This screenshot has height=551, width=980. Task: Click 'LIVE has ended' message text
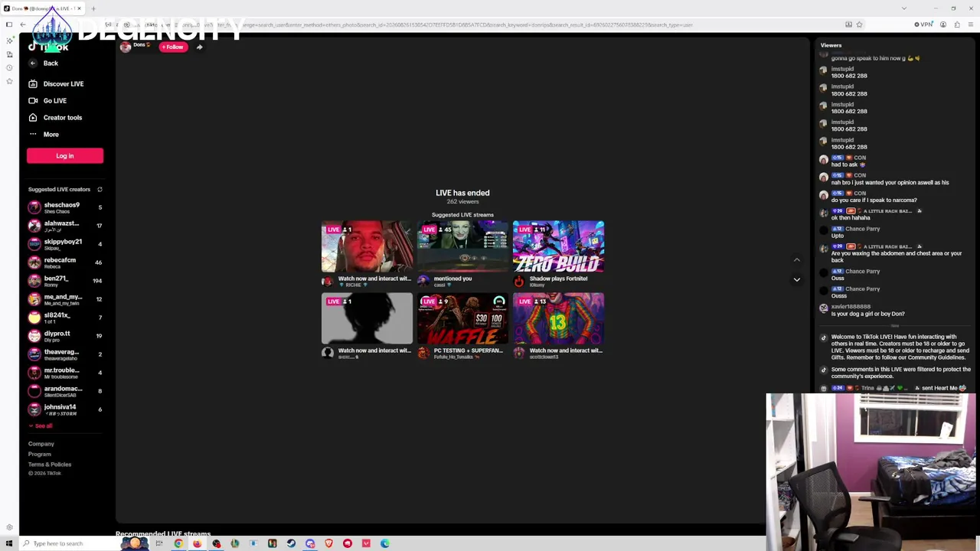[462, 193]
